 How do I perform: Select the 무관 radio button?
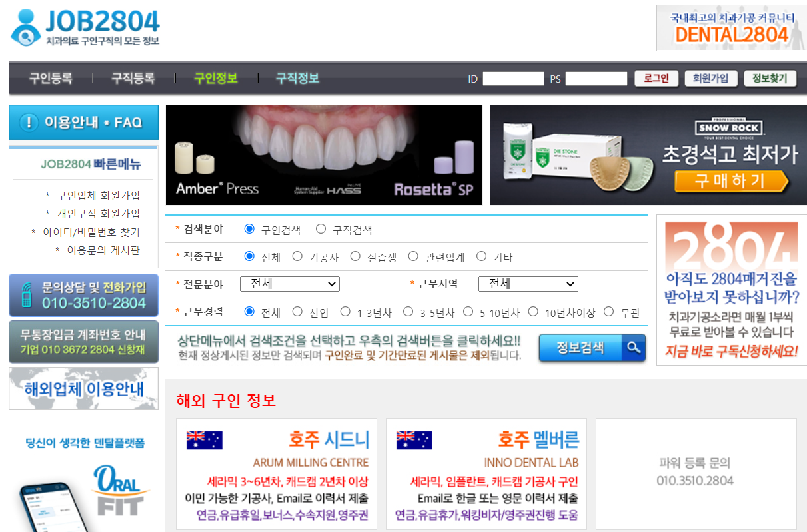click(x=608, y=311)
